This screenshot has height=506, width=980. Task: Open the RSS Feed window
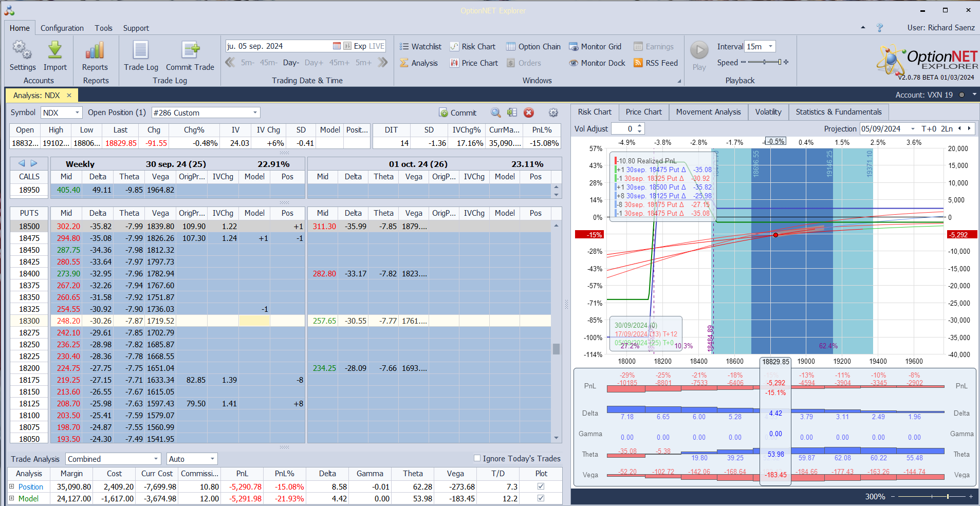pos(656,63)
